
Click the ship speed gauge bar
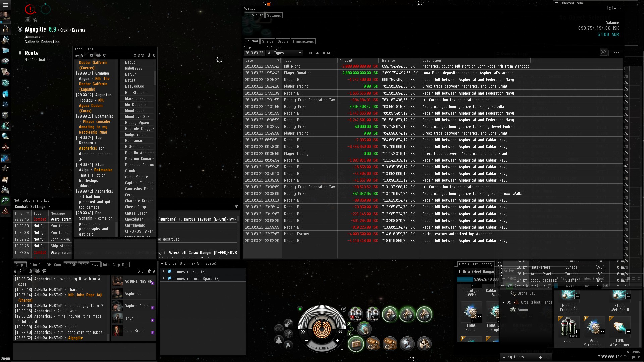tap(321, 347)
